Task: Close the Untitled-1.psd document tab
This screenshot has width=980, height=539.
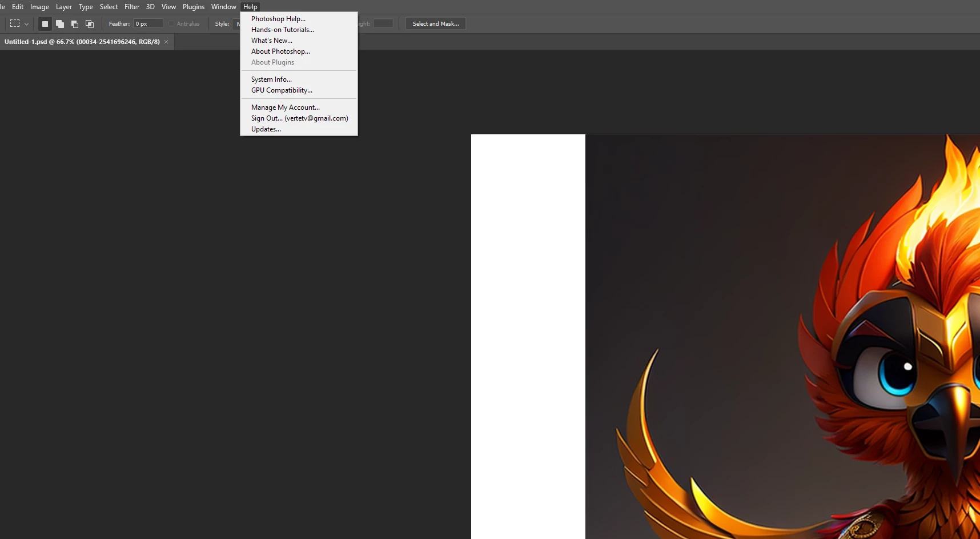Action: pos(166,42)
